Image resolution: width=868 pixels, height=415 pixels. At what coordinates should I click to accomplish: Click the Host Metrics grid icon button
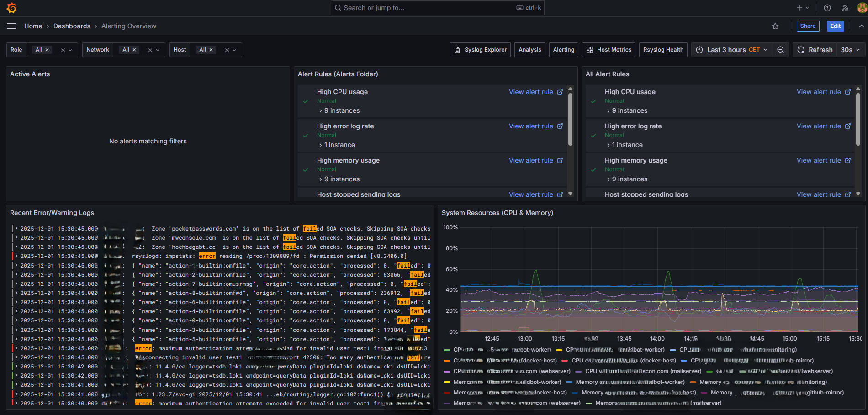click(x=589, y=49)
